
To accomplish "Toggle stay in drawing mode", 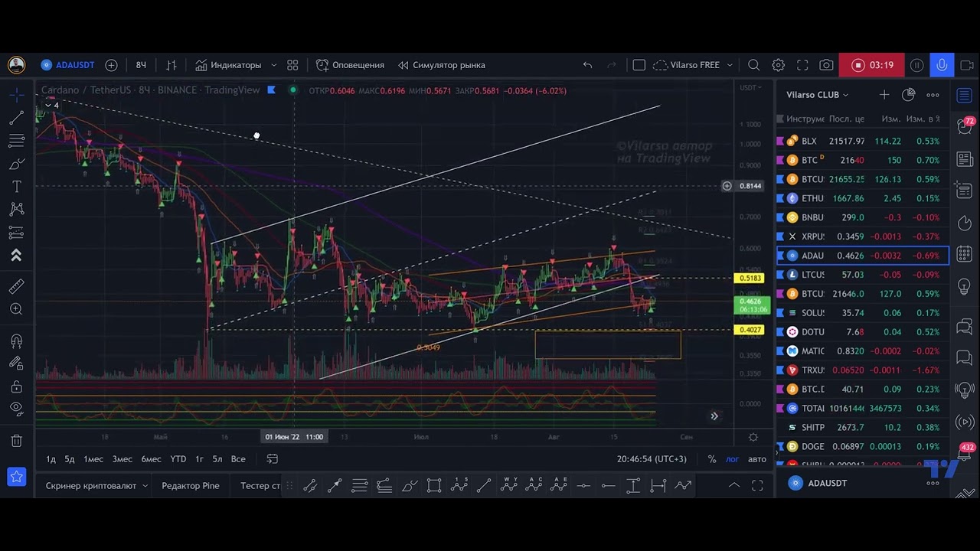I will [x=16, y=364].
